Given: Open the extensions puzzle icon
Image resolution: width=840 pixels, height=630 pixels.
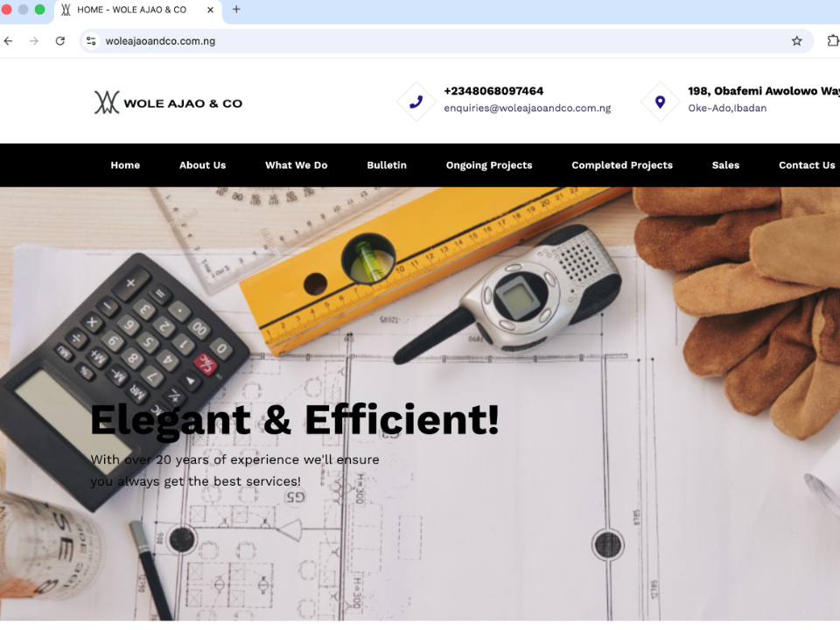Looking at the screenshot, I should pyautogui.click(x=833, y=41).
